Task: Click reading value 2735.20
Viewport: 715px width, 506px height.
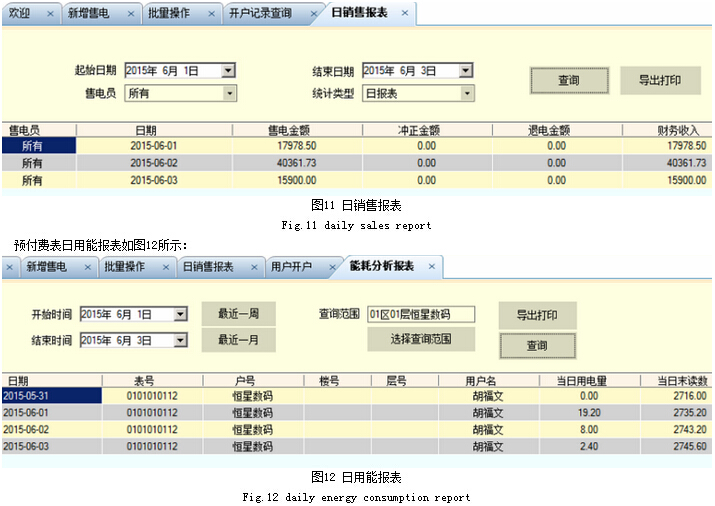Action: (x=690, y=413)
